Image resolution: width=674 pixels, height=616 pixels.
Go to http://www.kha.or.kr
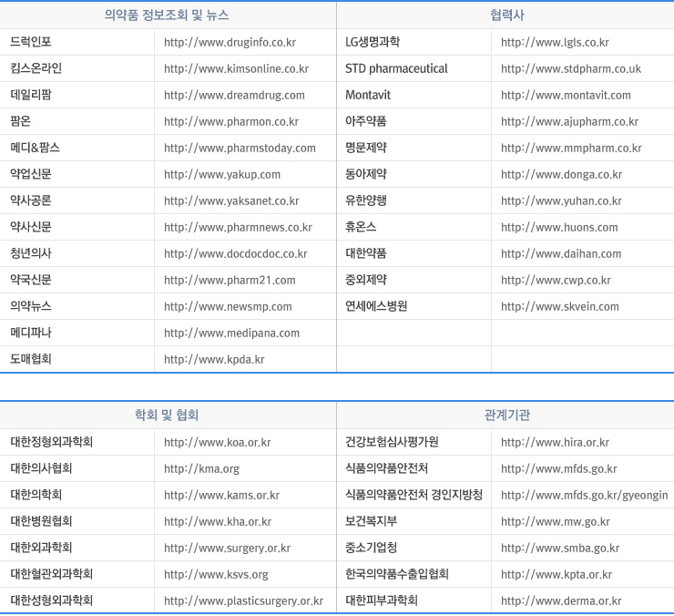tap(218, 522)
